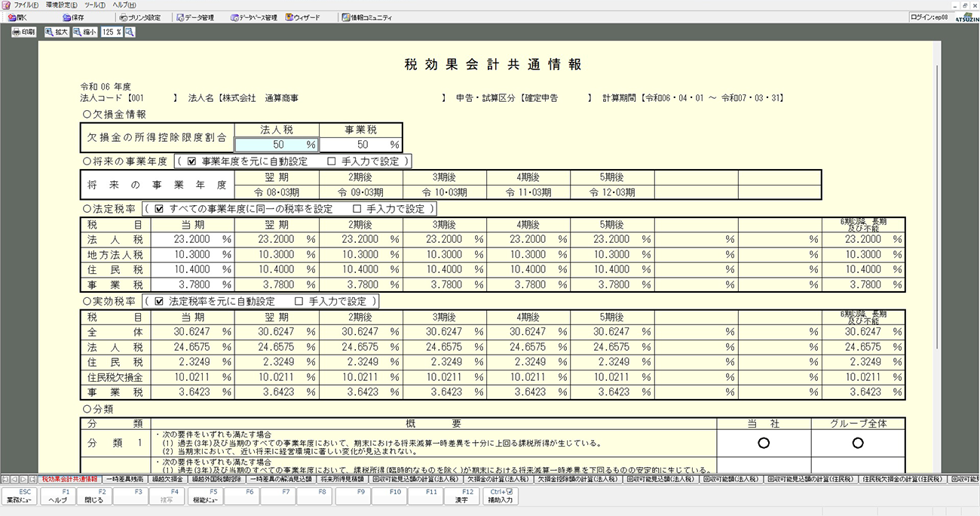Toggle 法定税率を元に自動設定 checkbox
The width and height of the screenshot is (980, 516).
coord(158,301)
